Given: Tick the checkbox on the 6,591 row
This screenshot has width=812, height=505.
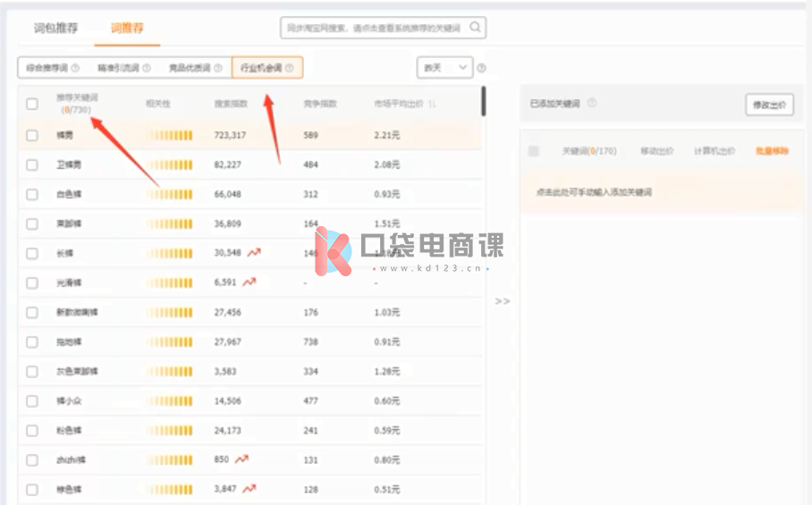Looking at the screenshot, I should [x=32, y=282].
